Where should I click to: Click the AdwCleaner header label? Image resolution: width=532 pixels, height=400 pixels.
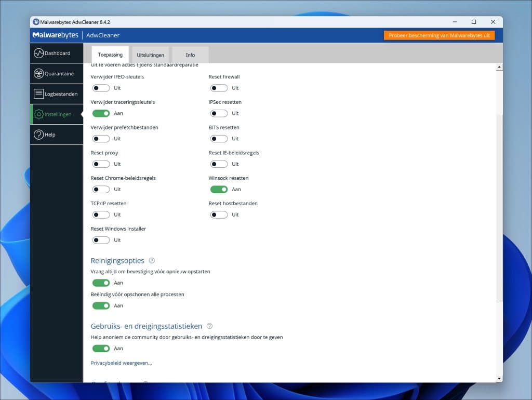pos(103,35)
